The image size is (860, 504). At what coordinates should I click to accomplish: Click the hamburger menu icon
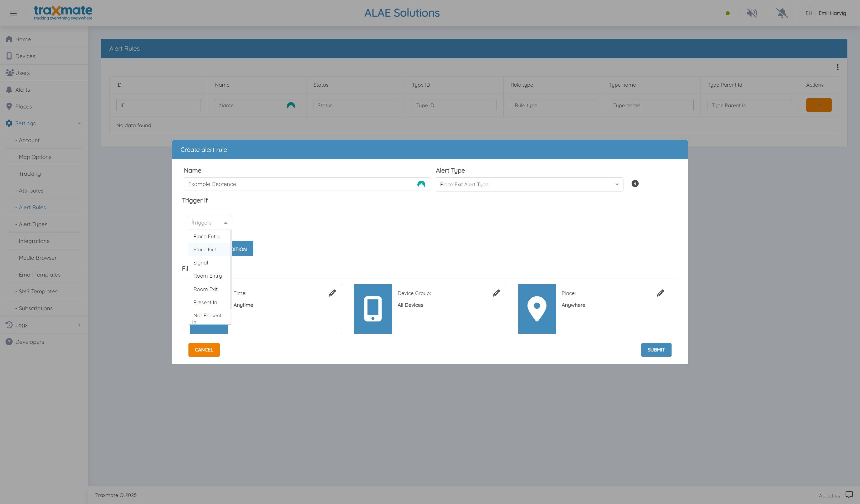(x=13, y=13)
